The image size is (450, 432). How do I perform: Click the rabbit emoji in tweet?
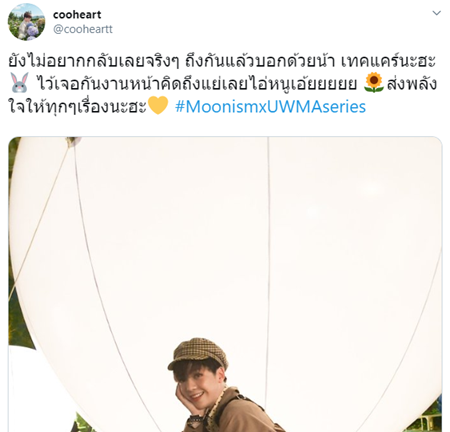tap(20, 83)
